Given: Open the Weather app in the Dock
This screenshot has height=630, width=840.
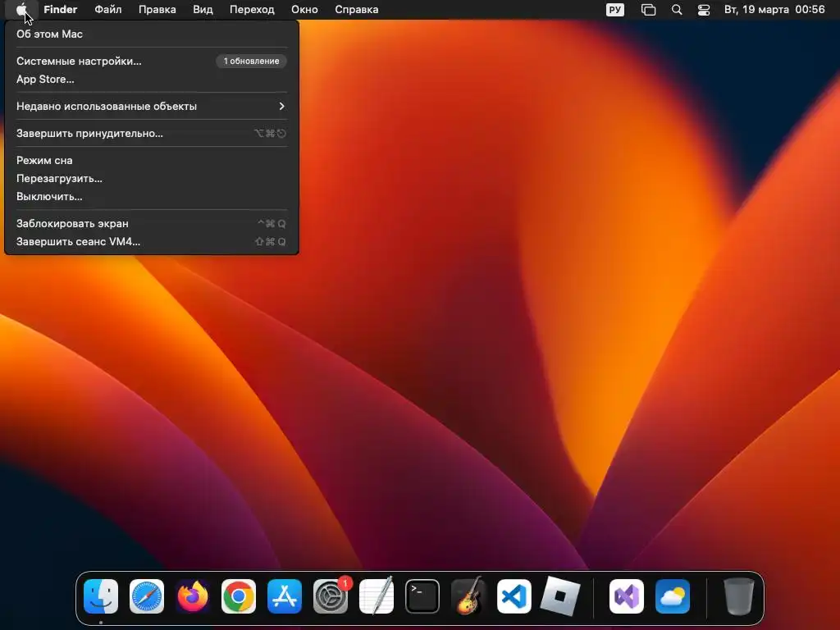Looking at the screenshot, I should click(x=673, y=596).
